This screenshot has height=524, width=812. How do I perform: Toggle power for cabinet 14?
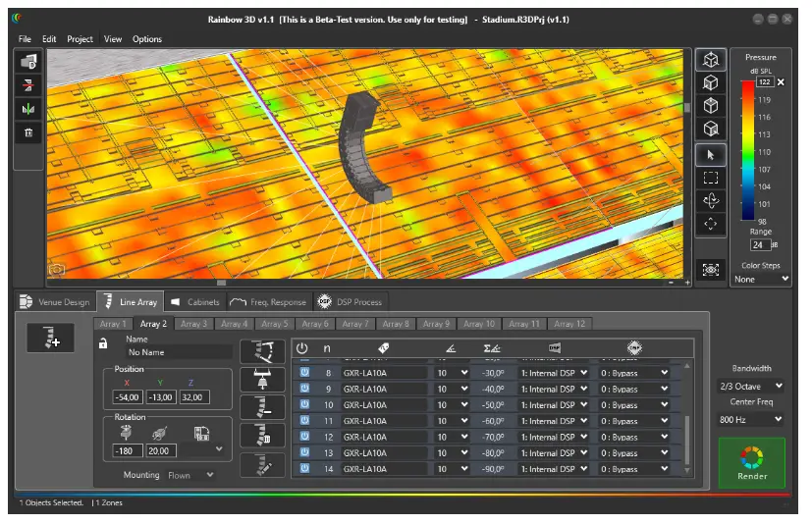pos(304,469)
